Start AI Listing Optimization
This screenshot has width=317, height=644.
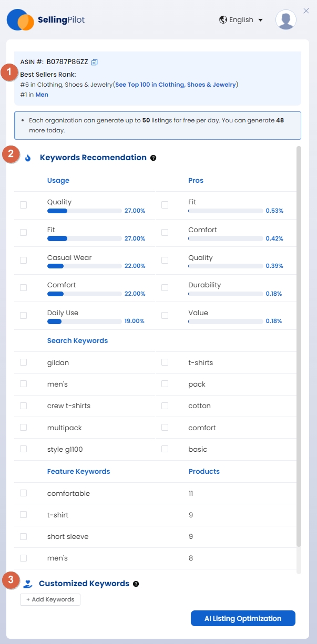243,618
